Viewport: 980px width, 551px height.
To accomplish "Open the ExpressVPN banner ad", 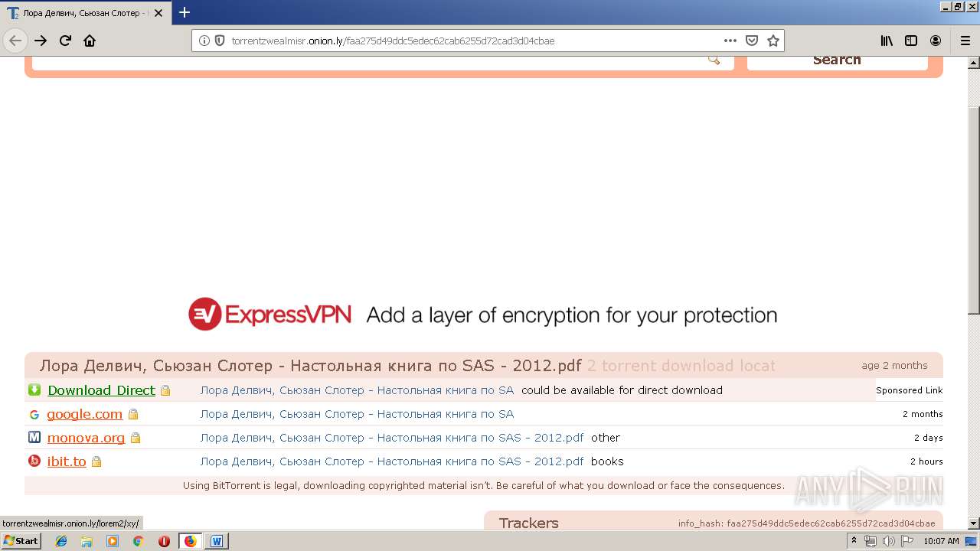I will click(483, 315).
